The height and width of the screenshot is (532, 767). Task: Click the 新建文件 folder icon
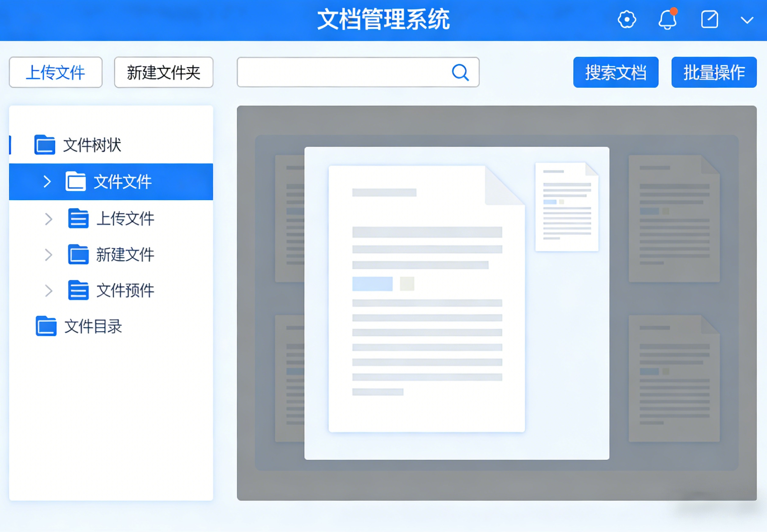point(78,254)
